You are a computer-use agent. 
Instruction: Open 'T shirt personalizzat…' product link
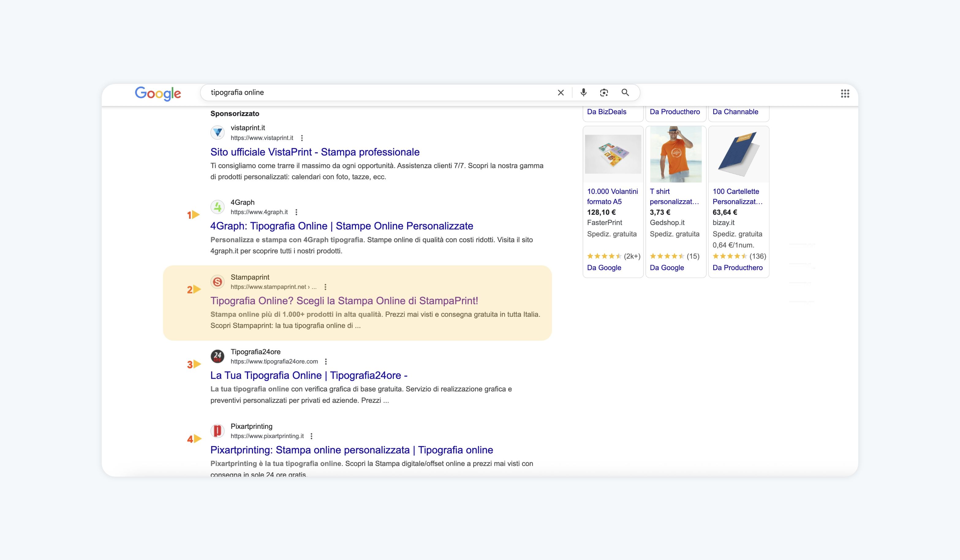(674, 197)
